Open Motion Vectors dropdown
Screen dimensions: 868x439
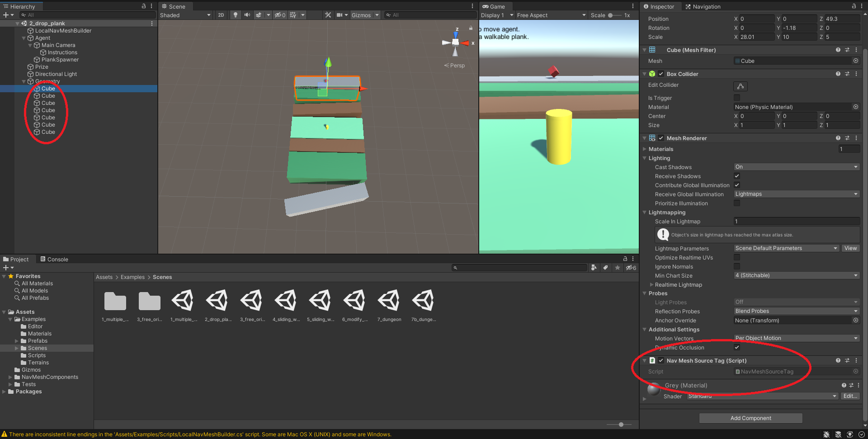coord(797,338)
